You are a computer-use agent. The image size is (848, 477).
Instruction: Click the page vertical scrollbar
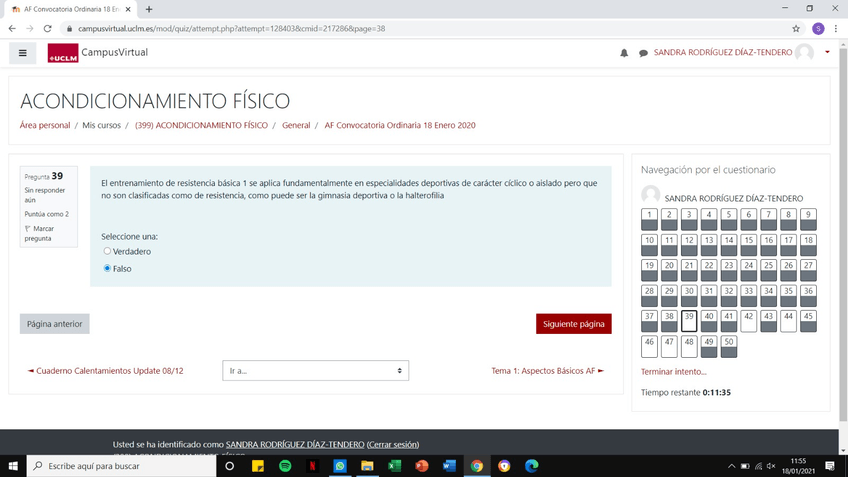(843, 233)
